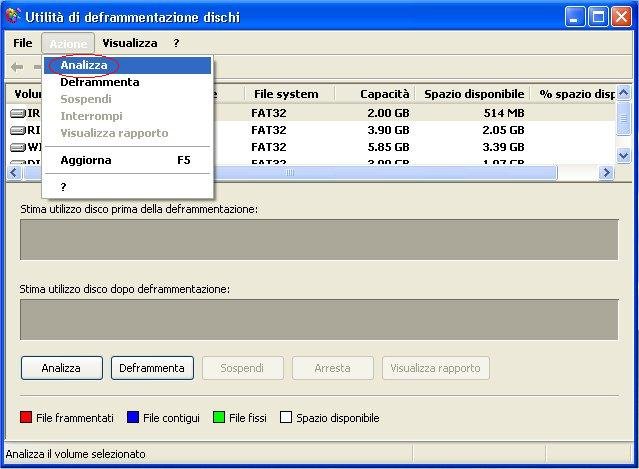Click the Capacità column header
Viewport: 639px width, 469px height.
pyautogui.click(x=375, y=94)
